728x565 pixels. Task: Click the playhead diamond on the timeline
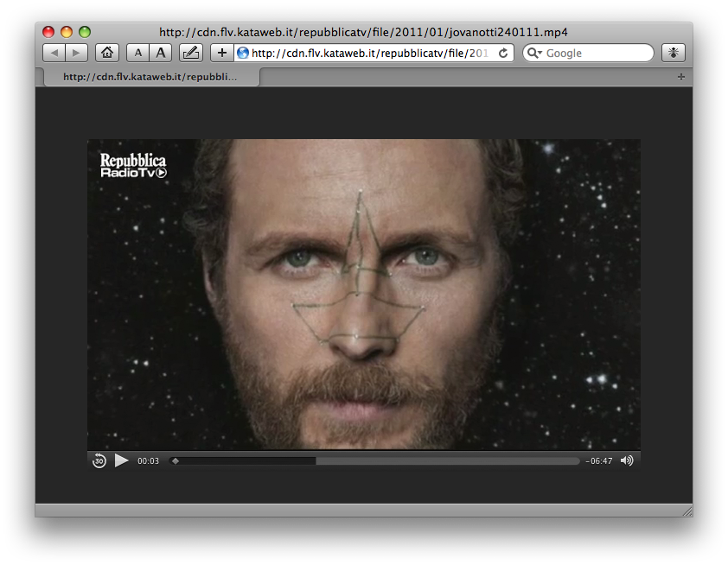click(176, 460)
